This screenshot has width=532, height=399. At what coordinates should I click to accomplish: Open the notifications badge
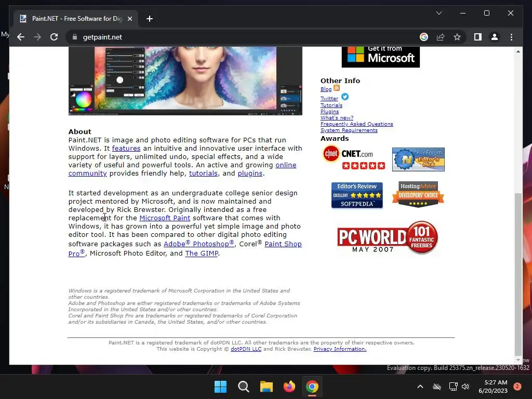[x=517, y=387]
